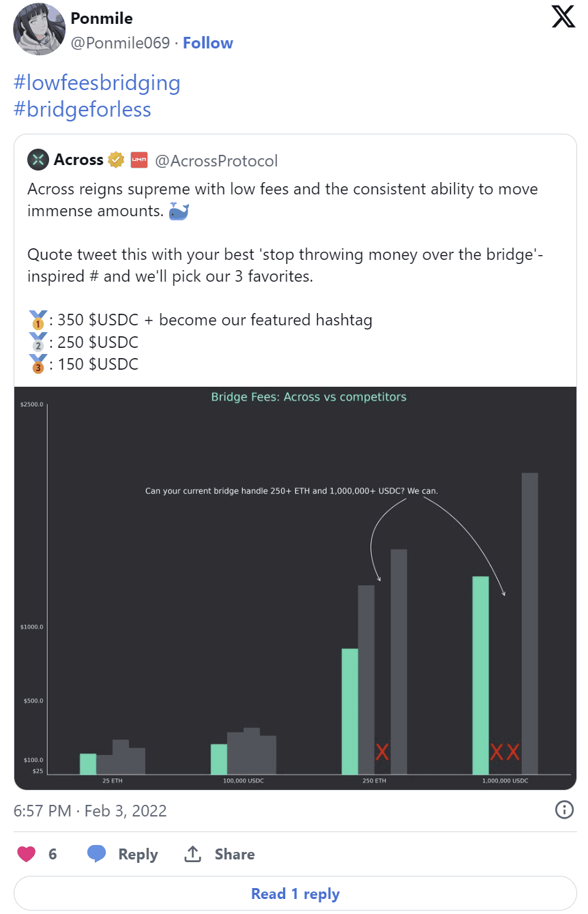Open the Bridge Fees chart image
Screen dimensions: 588x914
(295, 588)
